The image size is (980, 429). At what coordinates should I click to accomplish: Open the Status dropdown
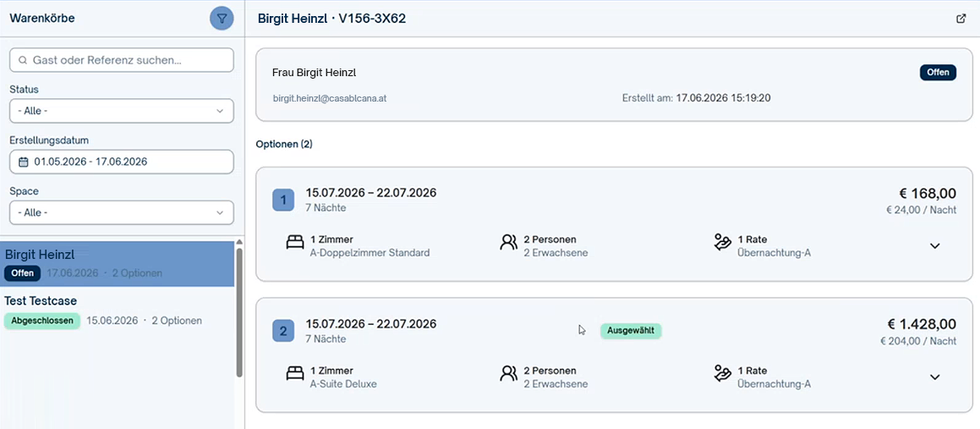tap(122, 111)
